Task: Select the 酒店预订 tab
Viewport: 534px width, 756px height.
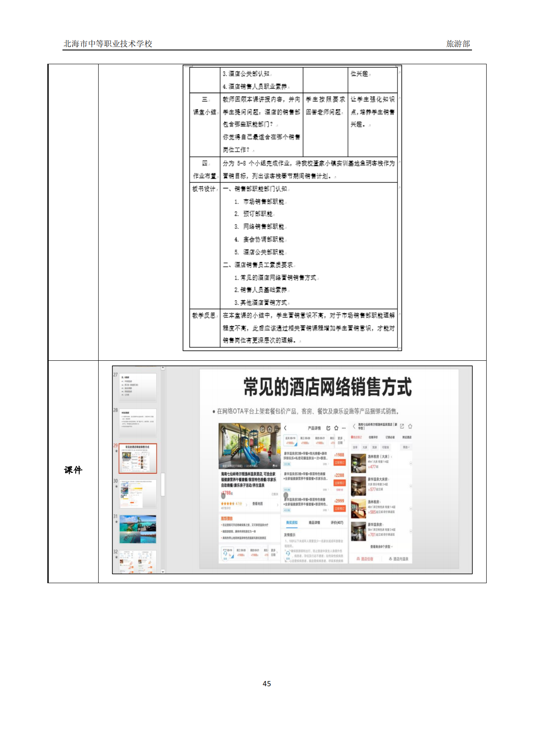Action: [x=357, y=437]
